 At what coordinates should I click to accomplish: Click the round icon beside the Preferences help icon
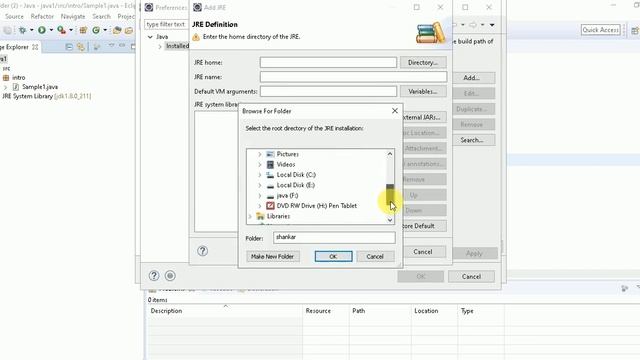(x=170, y=276)
